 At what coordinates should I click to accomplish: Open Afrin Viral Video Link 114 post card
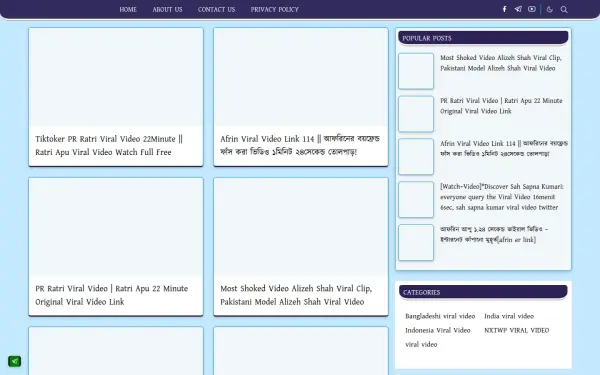tap(301, 97)
